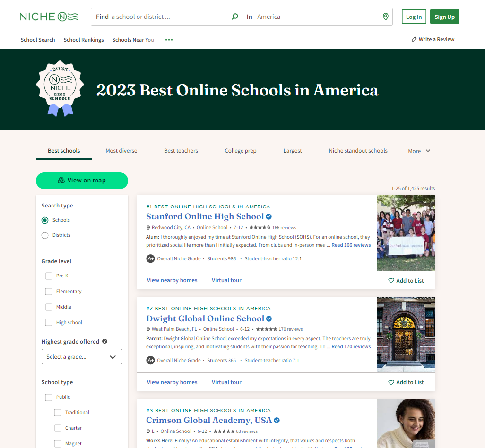Check the Pre-K grade level box

pos(49,276)
